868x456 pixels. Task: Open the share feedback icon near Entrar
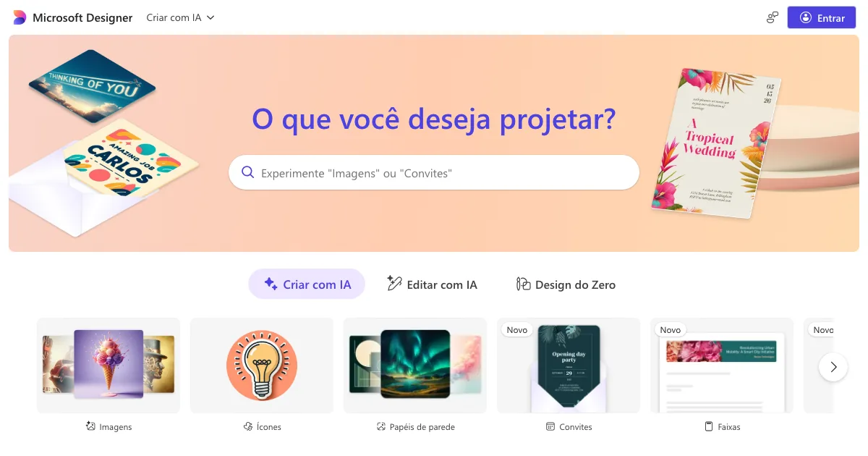[773, 17]
